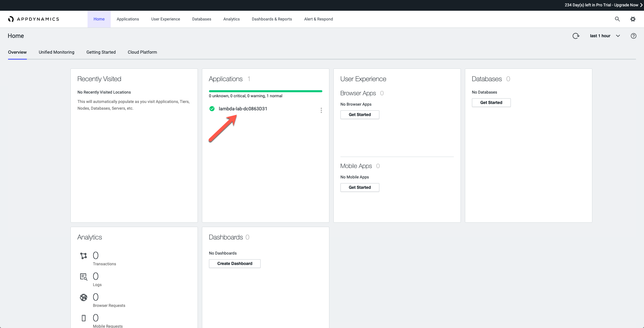Click the Transactions analytics icon
Screen dimensions: 644x328
click(84, 256)
